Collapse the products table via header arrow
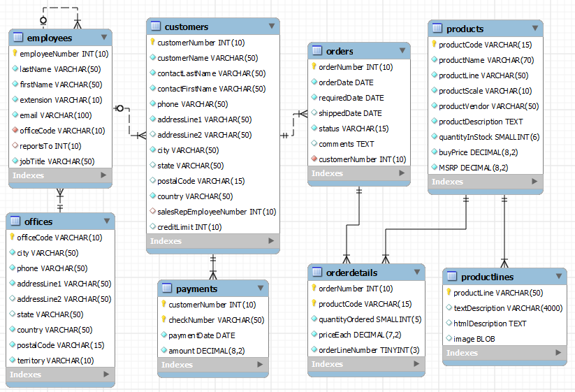This screenshot has height=392, width=575. pos(534,29)
